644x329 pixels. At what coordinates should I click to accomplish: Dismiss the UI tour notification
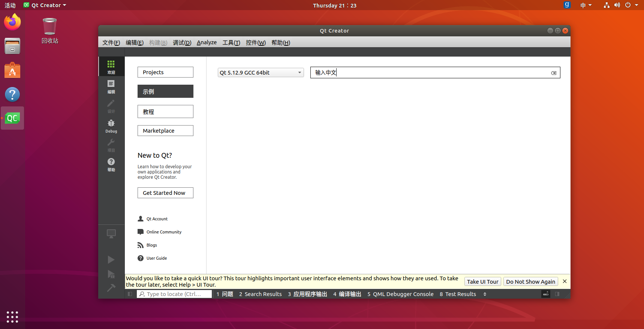[x=565, y=281]
